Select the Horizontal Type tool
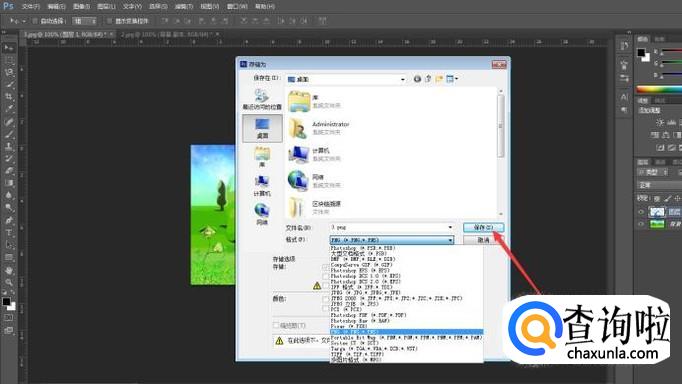The image size is (682, 384). click(x=8, y=233)
